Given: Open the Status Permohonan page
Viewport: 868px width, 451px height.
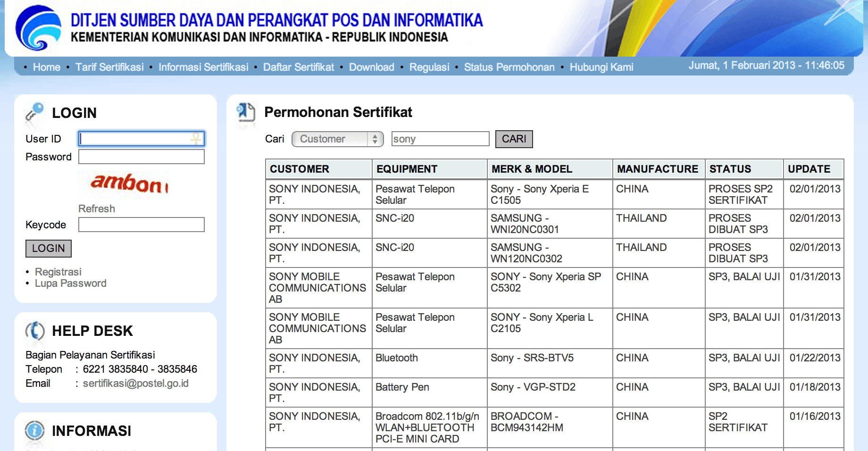Looking at the screenshot, I should 509,67.
